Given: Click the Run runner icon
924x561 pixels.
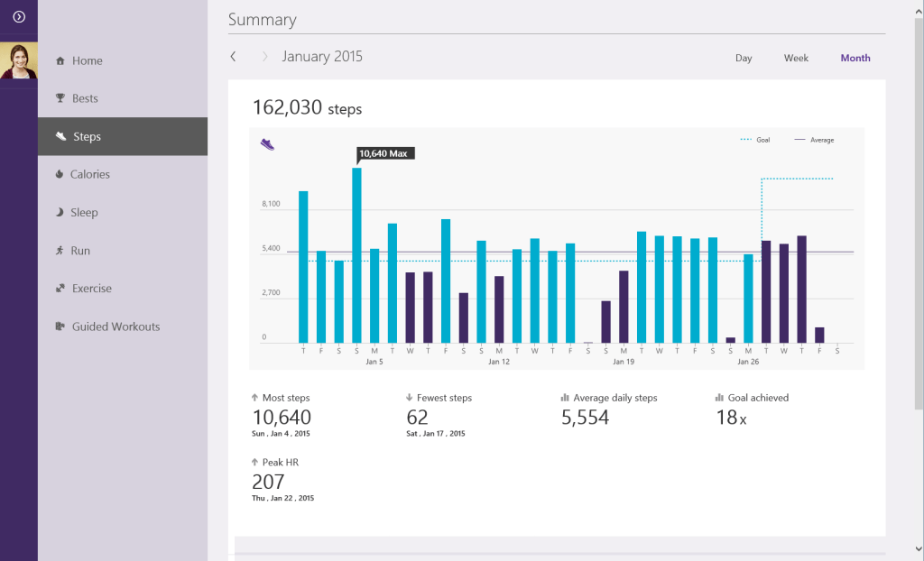Looking at the screenshot, I should click(60, 251).
